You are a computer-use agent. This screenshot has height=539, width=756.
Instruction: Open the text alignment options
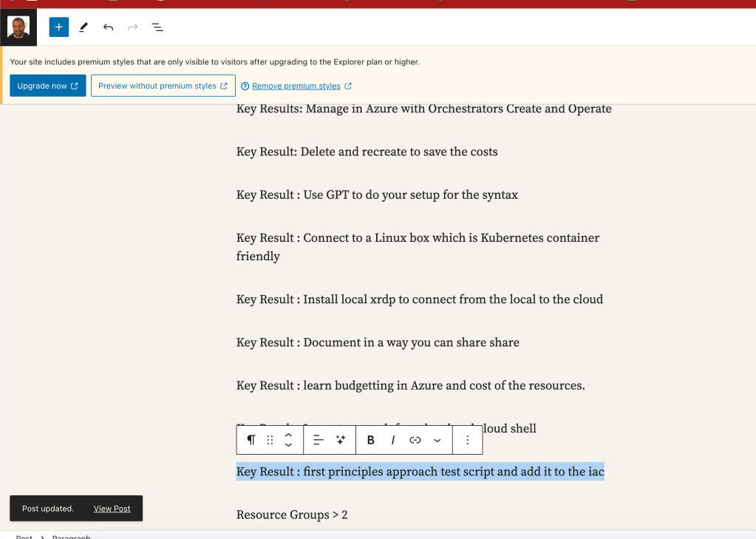(x=319, y=440)
